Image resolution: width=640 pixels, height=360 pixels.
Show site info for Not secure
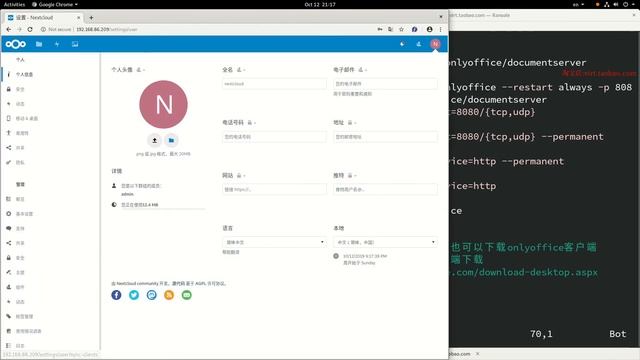(x=56, y=29)
